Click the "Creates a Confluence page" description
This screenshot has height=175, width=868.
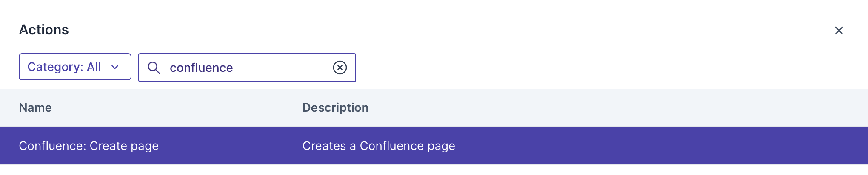pos(379,146)
